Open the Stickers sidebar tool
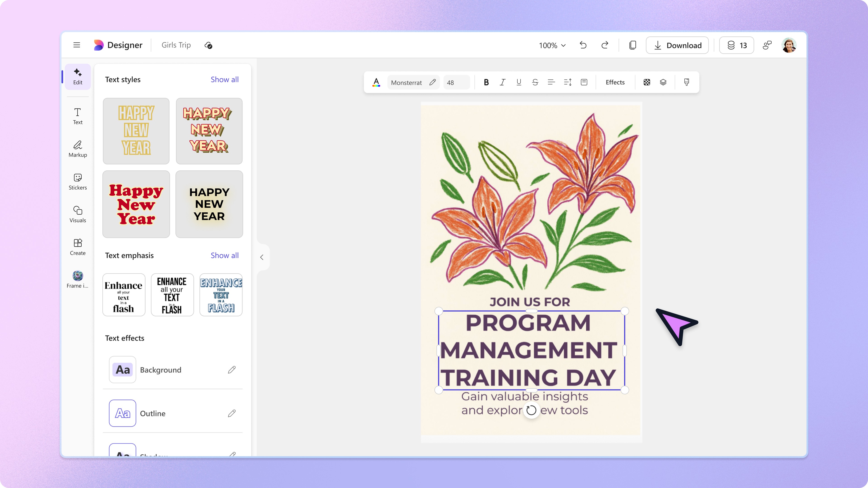 78,182
